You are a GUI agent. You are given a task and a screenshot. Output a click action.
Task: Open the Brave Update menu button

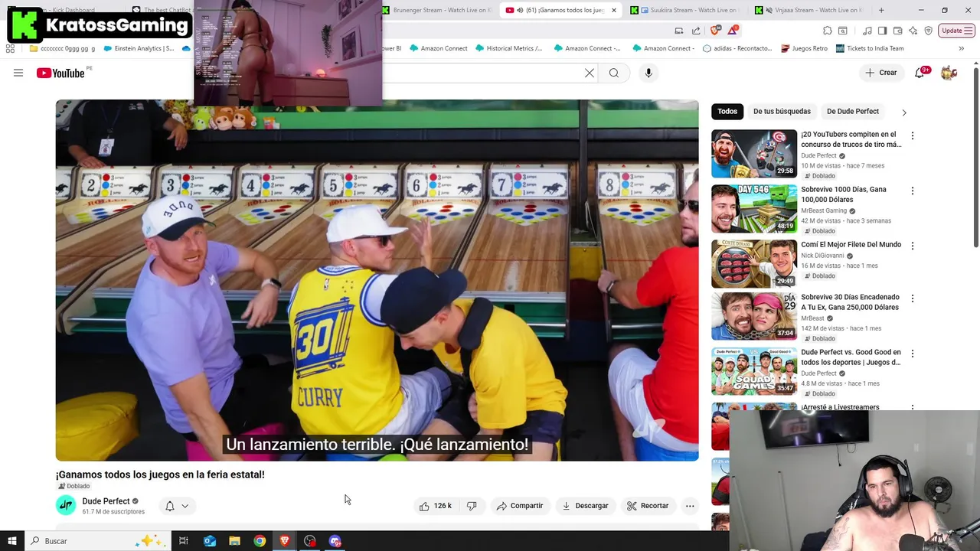tap(956, 31)
